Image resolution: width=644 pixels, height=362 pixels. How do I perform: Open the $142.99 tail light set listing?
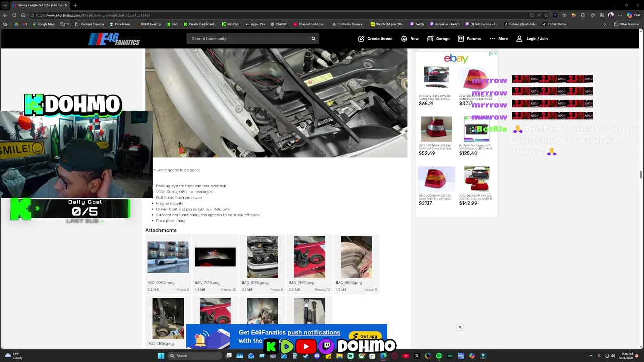(476, 186)
